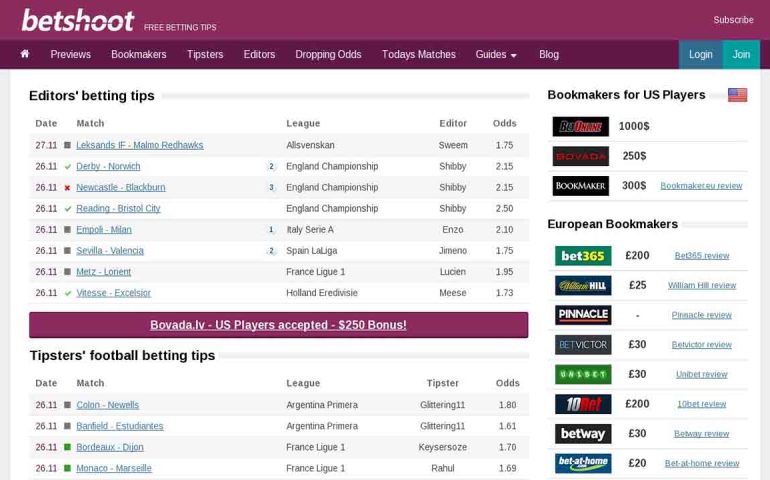This screenshot has width=770, height=480.
Task: Click tipster name Keysersoze
Action: point(442,448)
